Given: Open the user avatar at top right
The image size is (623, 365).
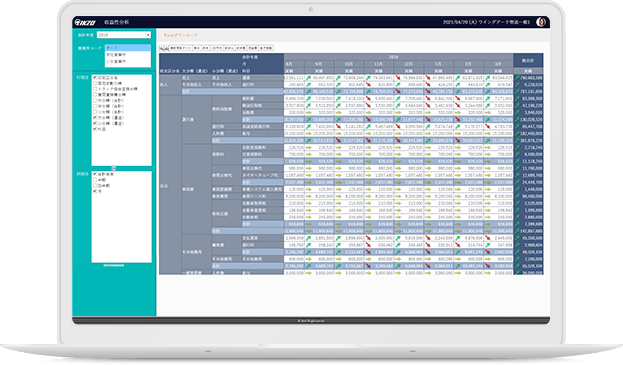Looking at the screenshot, I should (541, 22).
